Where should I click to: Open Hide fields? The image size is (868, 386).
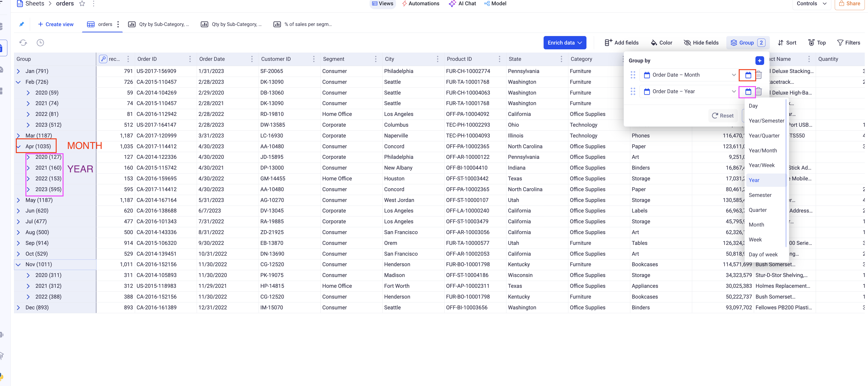click(x=701, y=42)
